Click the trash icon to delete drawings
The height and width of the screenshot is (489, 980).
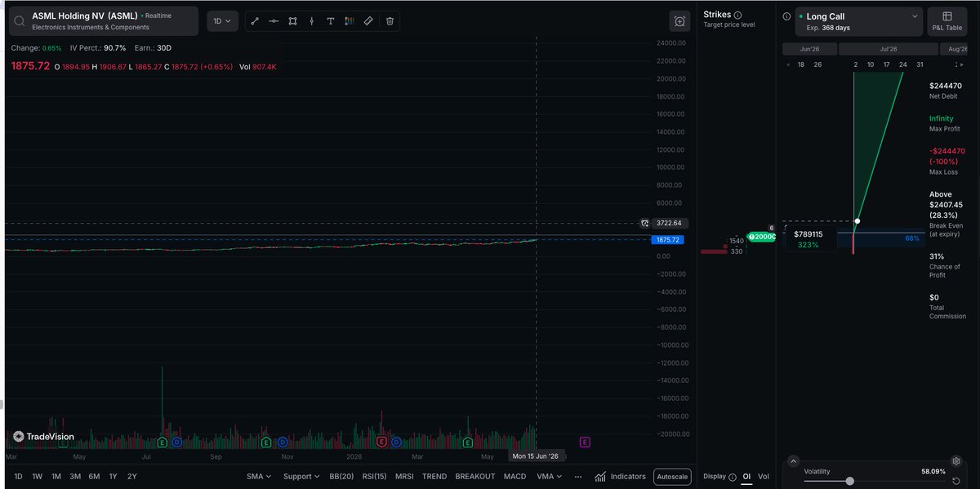(390, 21)
